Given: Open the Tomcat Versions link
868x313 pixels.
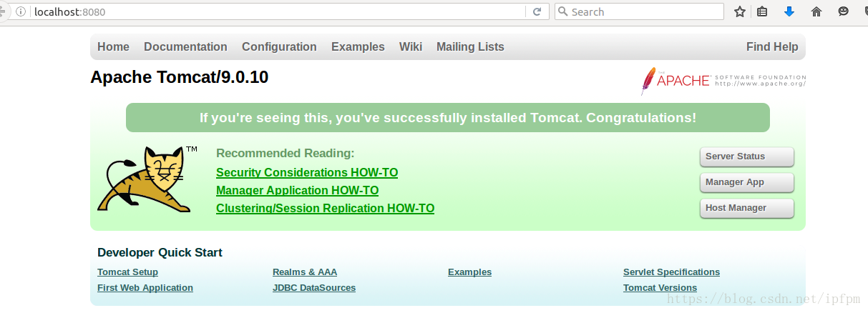Looking at the screenshot, I should point(660,287).
